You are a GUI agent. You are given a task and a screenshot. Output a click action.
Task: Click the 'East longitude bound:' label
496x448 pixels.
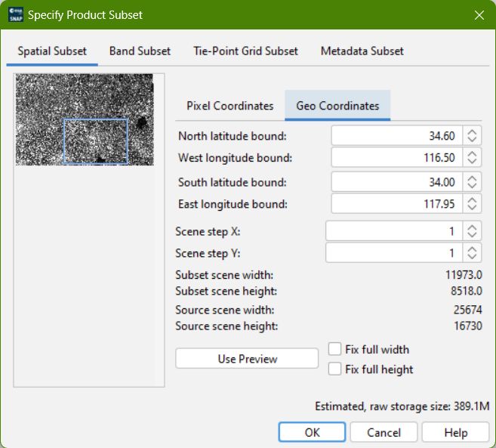coord(233,204)
